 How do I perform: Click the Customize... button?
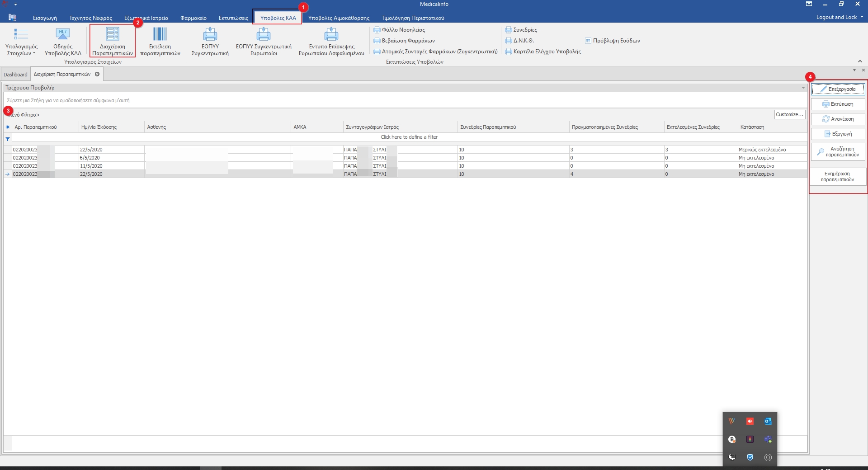(x=789, y=114)
